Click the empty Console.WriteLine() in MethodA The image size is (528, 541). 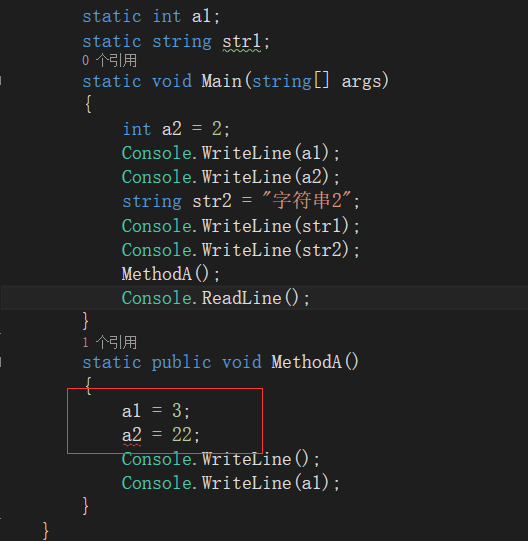coord(221,459)
